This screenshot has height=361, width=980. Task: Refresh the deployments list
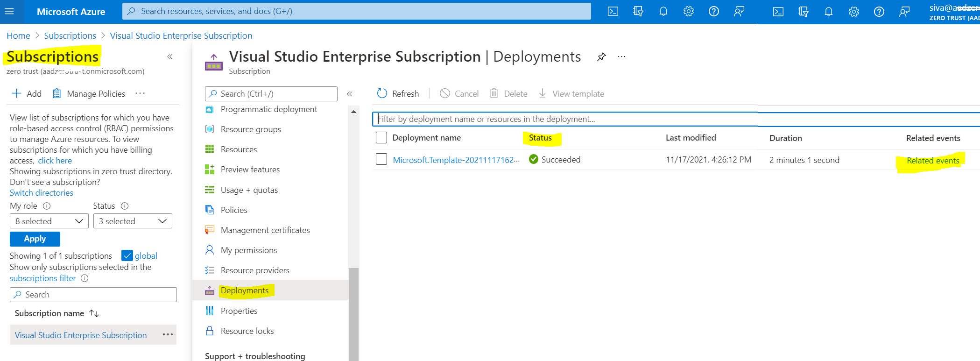(398, 94)
